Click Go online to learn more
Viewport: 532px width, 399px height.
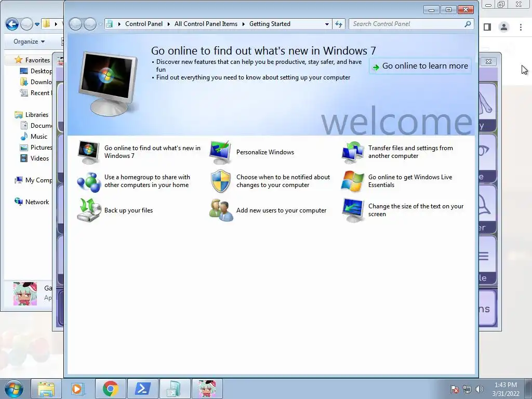pyautogui.click(x=420, y=66)
